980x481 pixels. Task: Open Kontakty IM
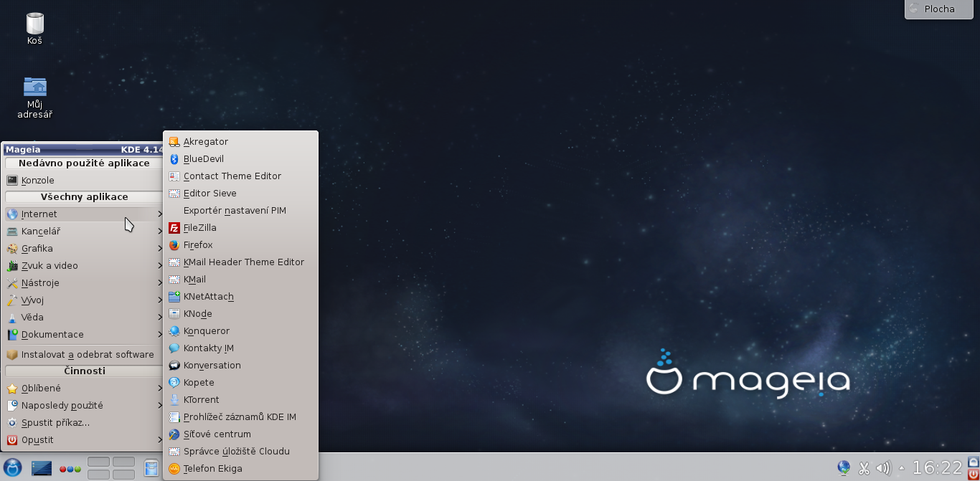240,348
